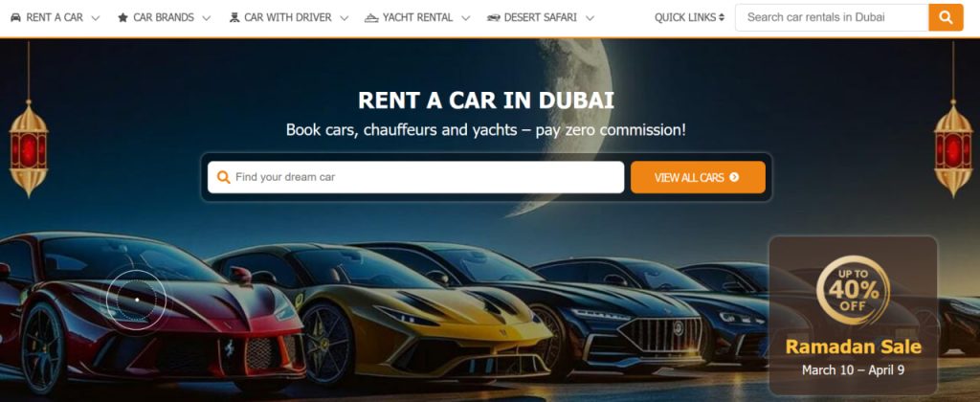The height and width of the screenshot is (402, 980).
Task: Click the car icon beside Rent a Car
Action: pos(15,17)
